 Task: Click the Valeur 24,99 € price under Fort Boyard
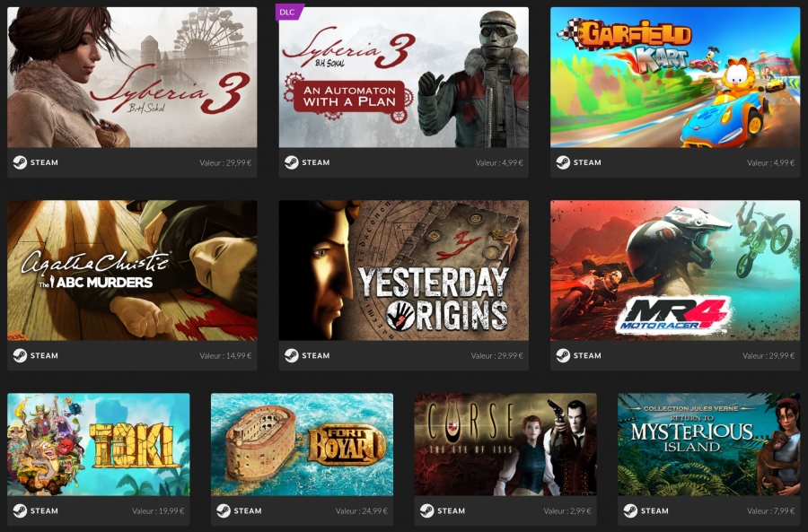click(361, 510)
